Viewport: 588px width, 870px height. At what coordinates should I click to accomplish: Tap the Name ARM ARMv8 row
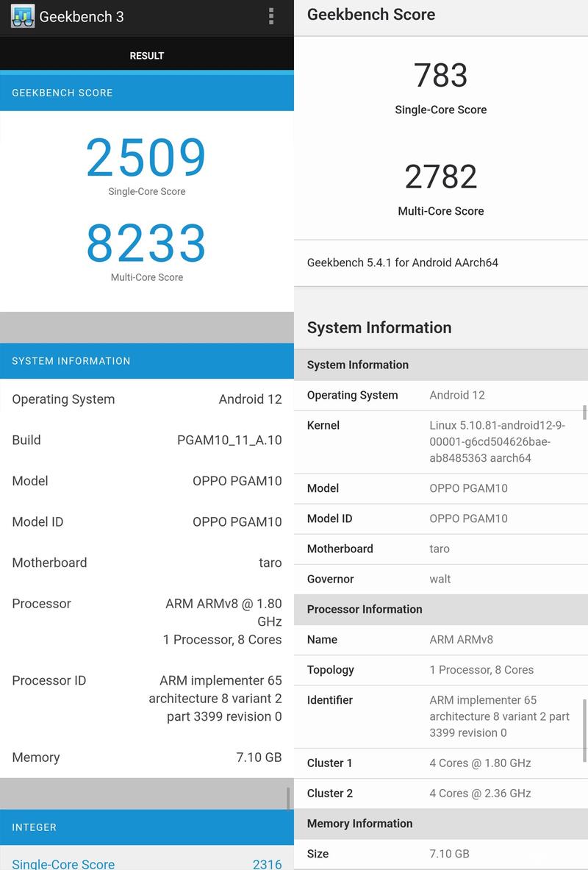coord(441,640)
